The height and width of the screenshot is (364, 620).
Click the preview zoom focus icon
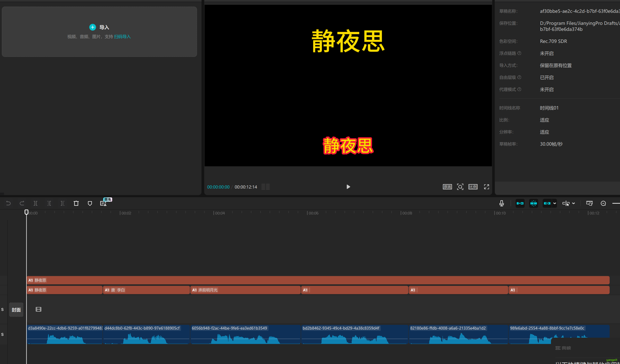[x=460, y=187]
